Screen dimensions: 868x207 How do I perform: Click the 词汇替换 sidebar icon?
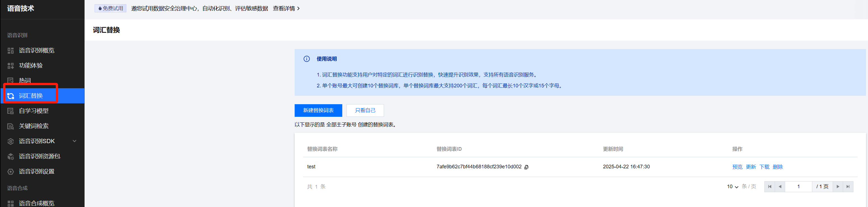11,96
